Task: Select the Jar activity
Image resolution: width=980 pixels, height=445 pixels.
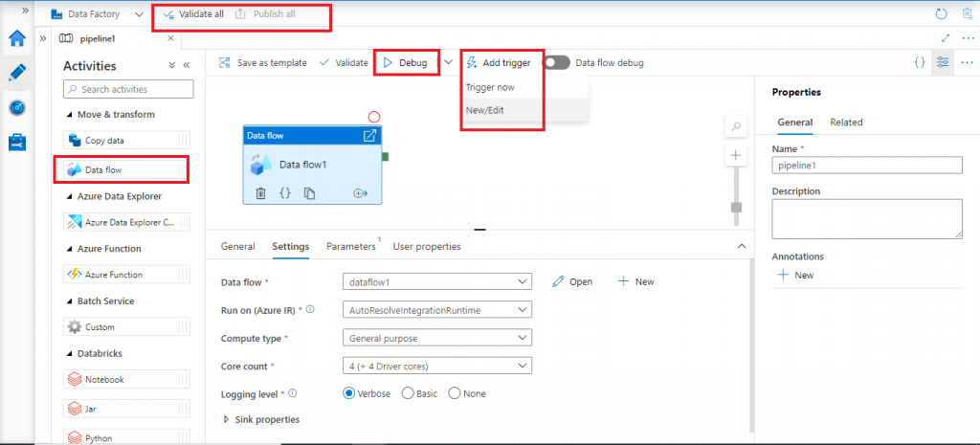Action: coord(126,409)
